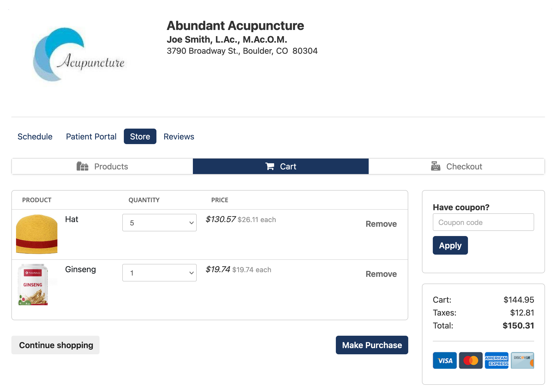Click Continue shopping button
The image size is (560, 392).
pyautogui.click(x=55, y=345)
